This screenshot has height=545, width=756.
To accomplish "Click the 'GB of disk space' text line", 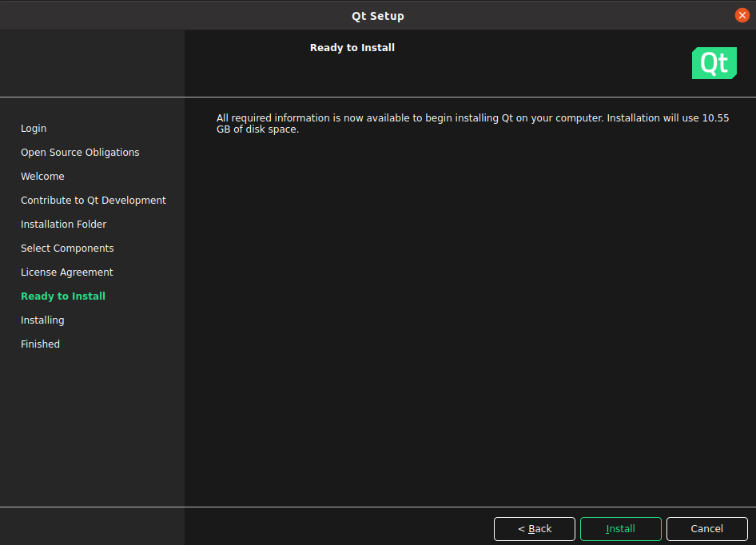I will 257,129.
